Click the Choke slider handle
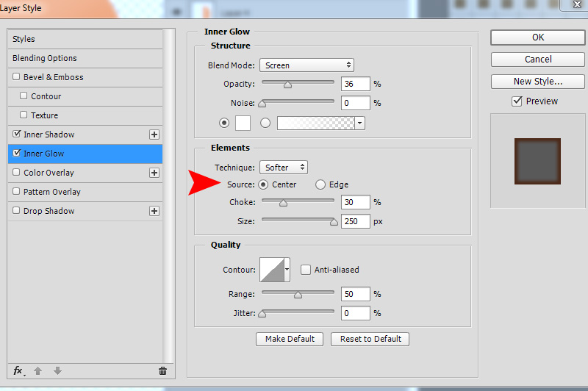Image resolution: width=588 pixels, height=391 pixels. pos(283,203)
